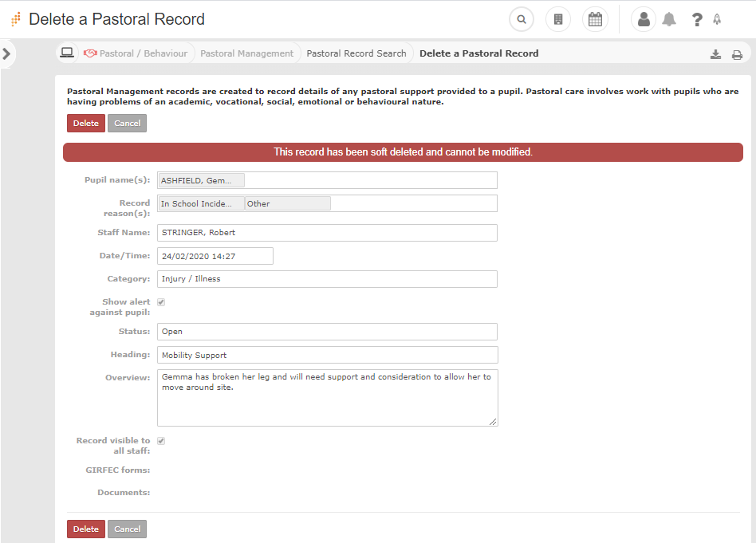Image resolution: width=756 pixels, height=543 pixels.
Task: Click the bottom Cancel button
Action: [x=127, y=529]
